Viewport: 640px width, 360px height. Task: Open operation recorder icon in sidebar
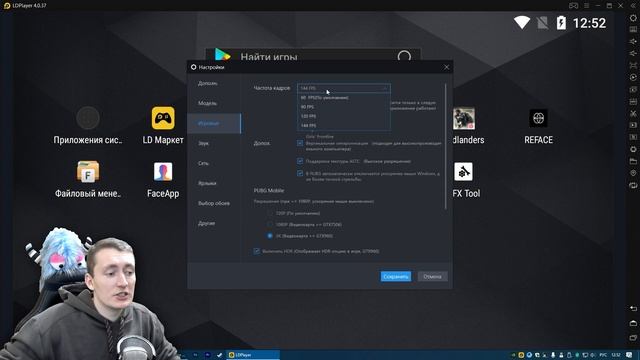(x=633, y=77)
